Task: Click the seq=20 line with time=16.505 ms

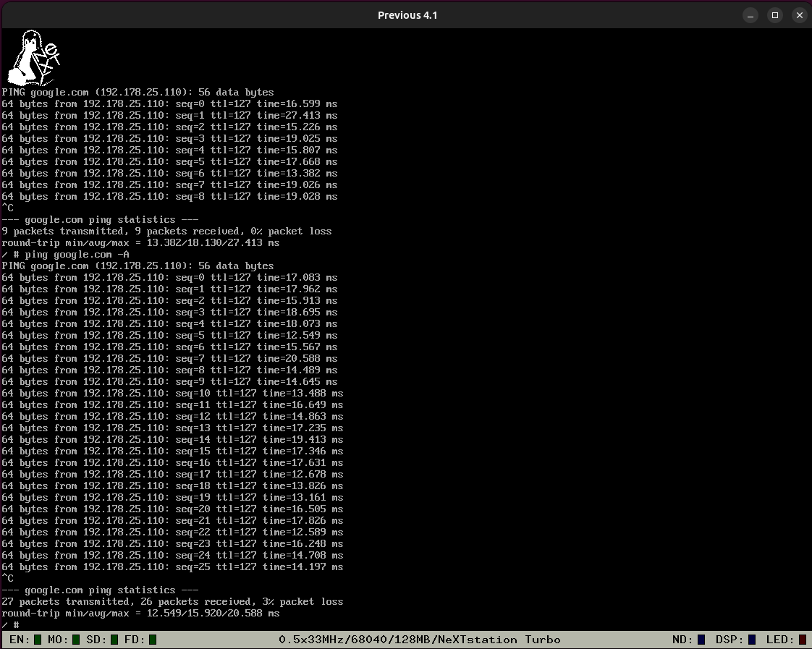Action: pos(172,509)
